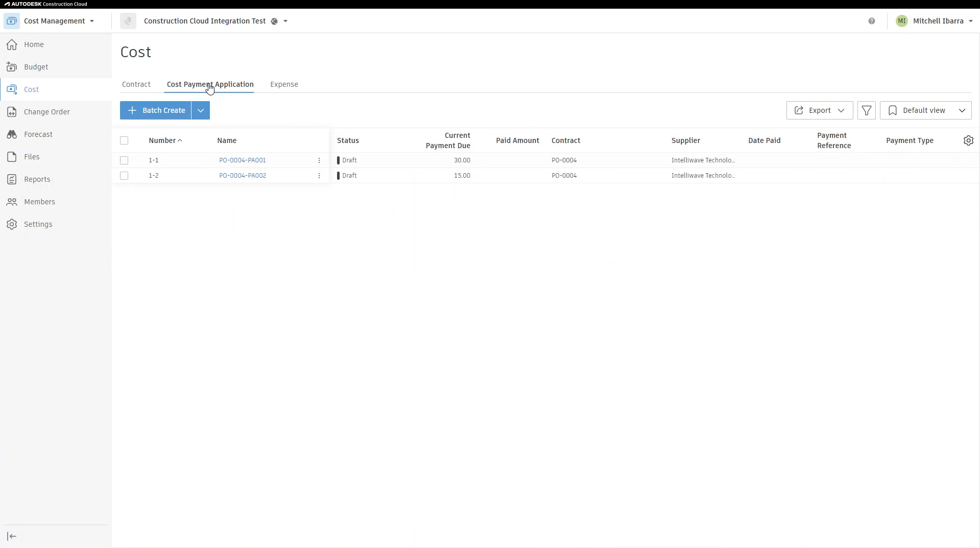Open the Reports sidebar icon
980x548 pixels.
point(12,179)
